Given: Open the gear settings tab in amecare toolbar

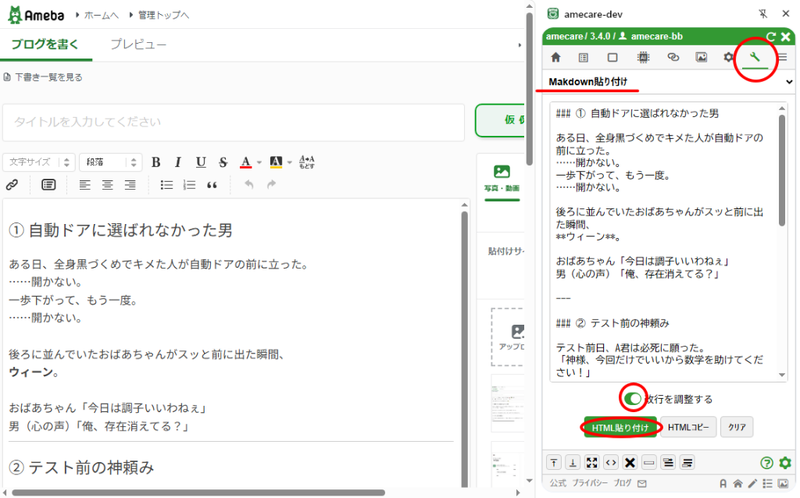Looking at the screenshot, I should [728, 58].
